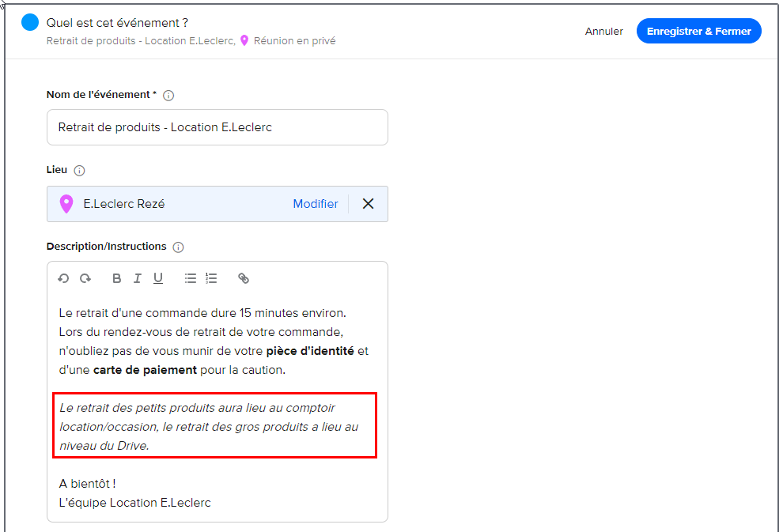Click the text 'A bientôt !'

(87, 484)
